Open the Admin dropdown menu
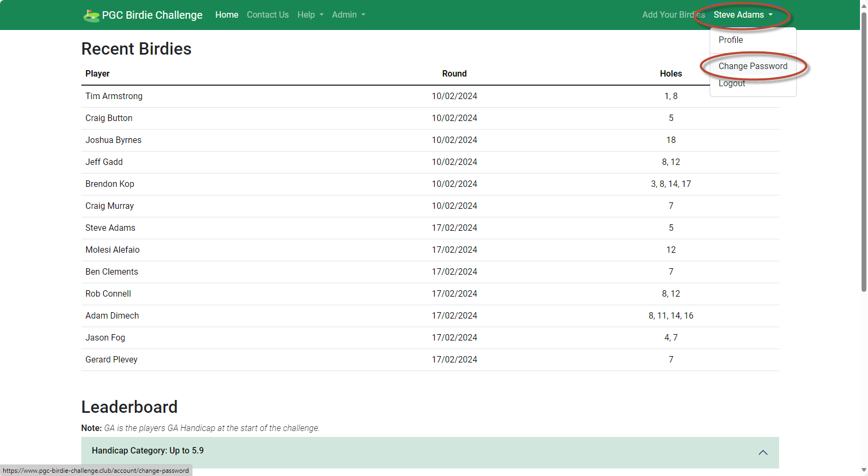868x476 pixels. coord(348,15)
